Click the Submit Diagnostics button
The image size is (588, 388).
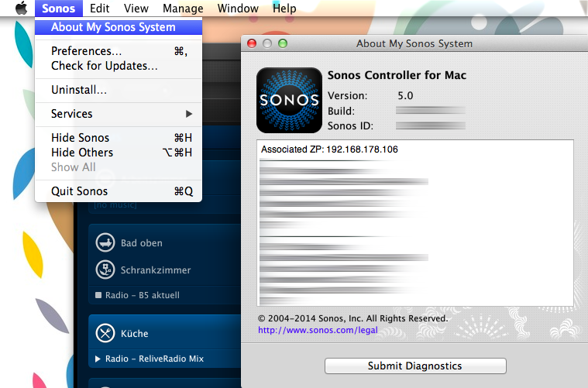tap(415, 366)
